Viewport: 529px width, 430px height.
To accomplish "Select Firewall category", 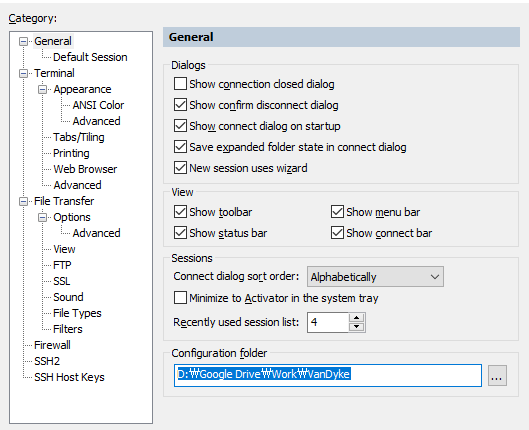I will click(52, 345).
